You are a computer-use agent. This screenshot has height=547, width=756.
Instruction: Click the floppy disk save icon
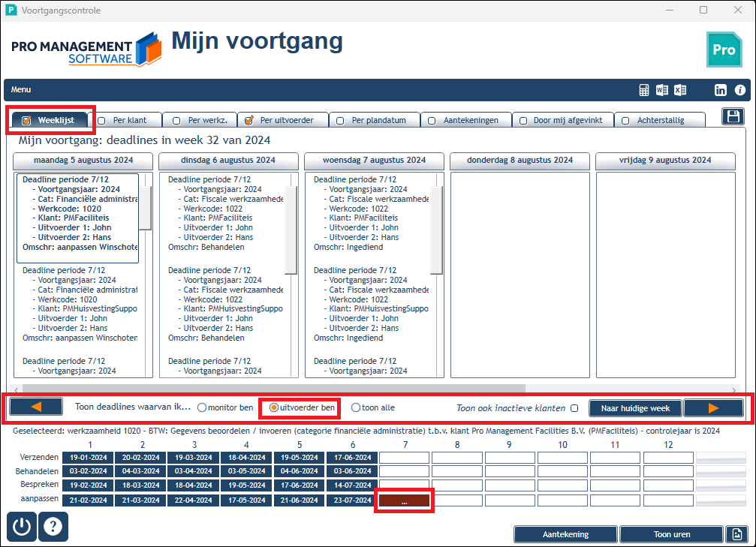click(x=733, y=116)
